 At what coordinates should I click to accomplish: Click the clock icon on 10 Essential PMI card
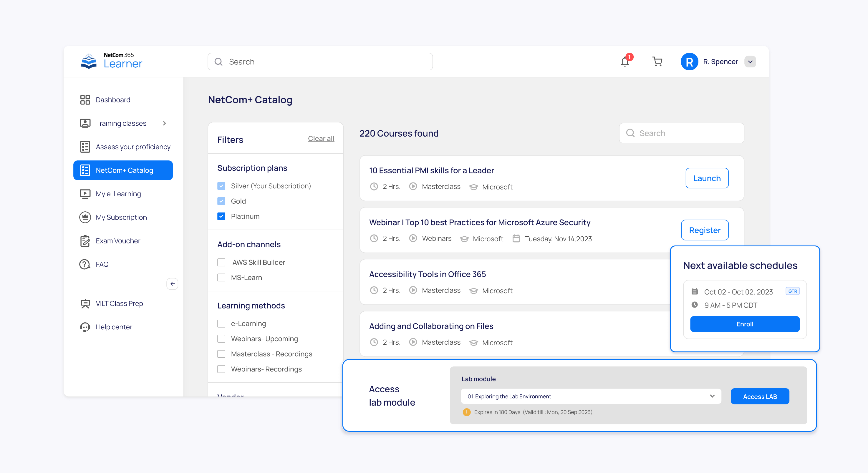(x=374, y=187)
